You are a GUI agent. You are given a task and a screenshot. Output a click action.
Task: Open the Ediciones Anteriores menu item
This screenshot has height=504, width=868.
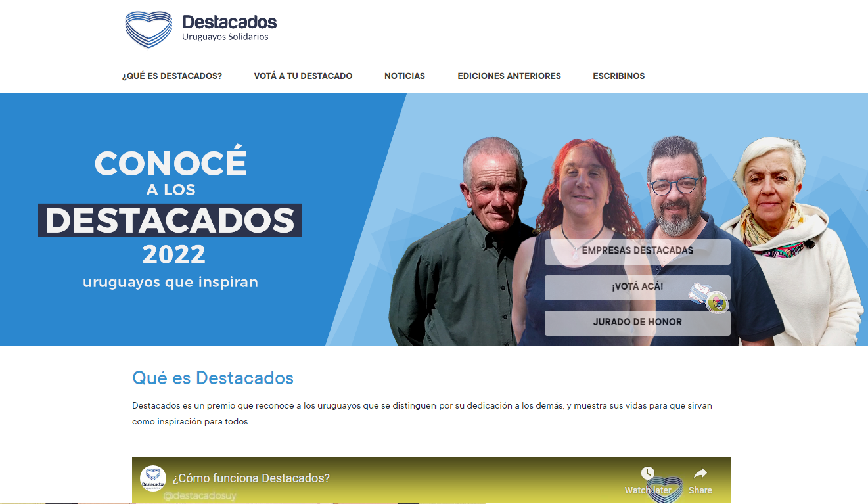coord(509,76)
